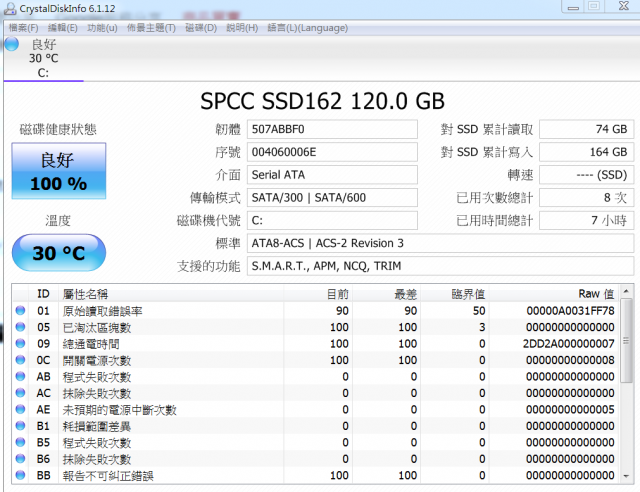Select attribute row 總通電時間
Image resolution: width=640 pixels, height=492 pixels.
(x=316, y=343)
